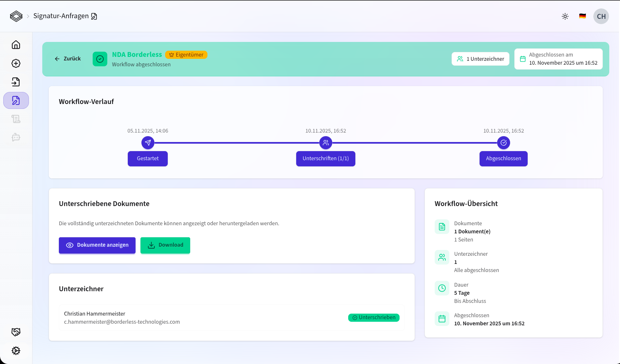Open the CH profile avatar menu

(x=600, y=16)
